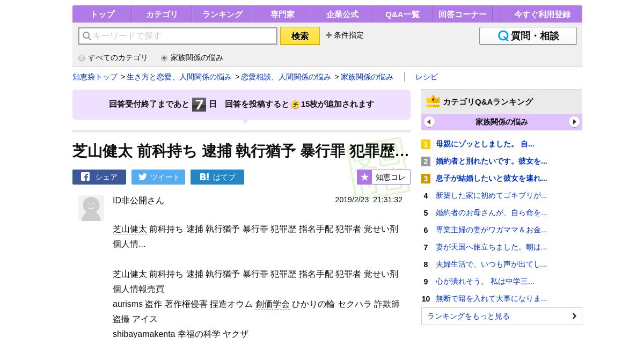This screenshot has height=338, width=644.
Task: Open rank 6 link 専業主婦の妻がワガママ＆お金
Action: (x=492, y=230)
